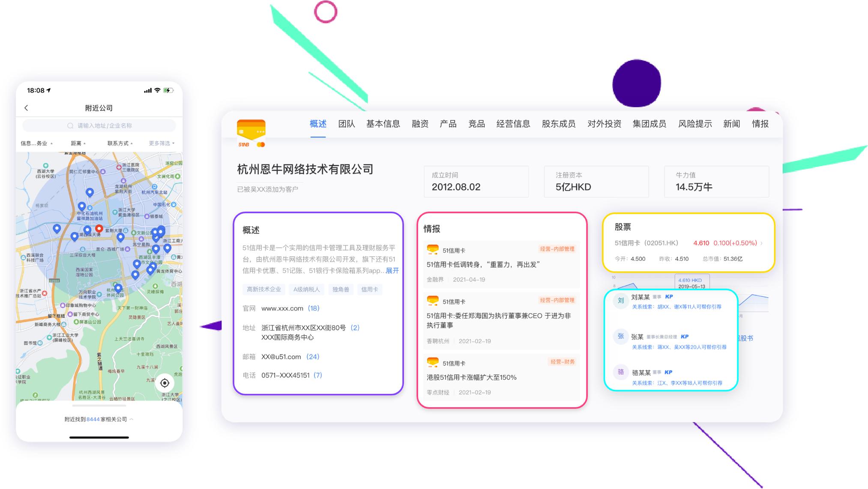Image resolution: width=868 pixels, height=489 pixels.
Task: Open stock details chevron for 51信用卡
Action: [x=761, y=243]
